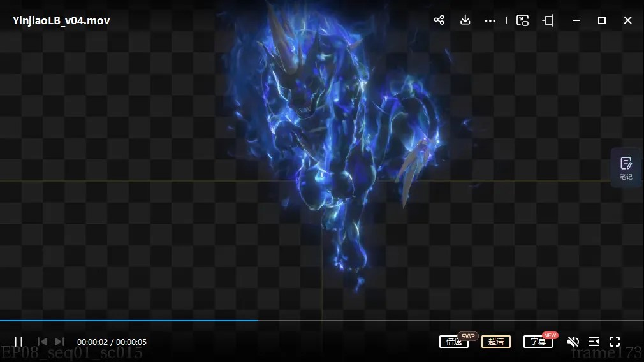Download the video with the download icon
Viewport: 644px width, 362px height.
click(465, 20)
